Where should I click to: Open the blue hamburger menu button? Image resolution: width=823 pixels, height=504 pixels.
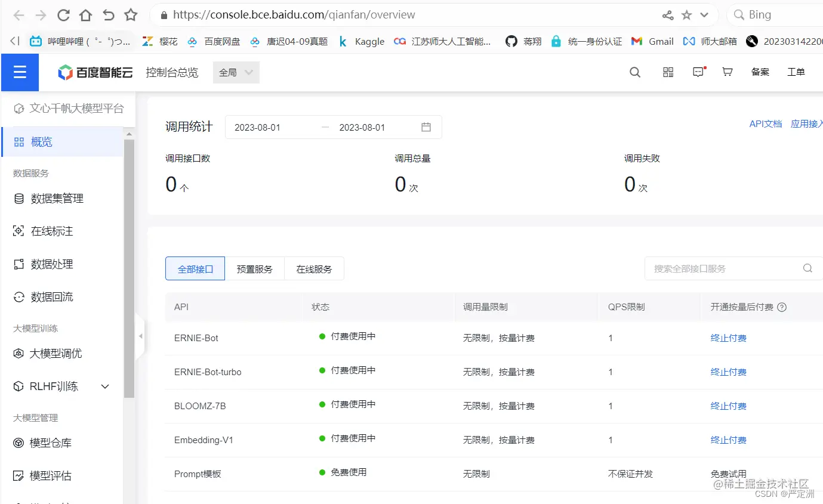pyautogui.click(x=20, y=72)
